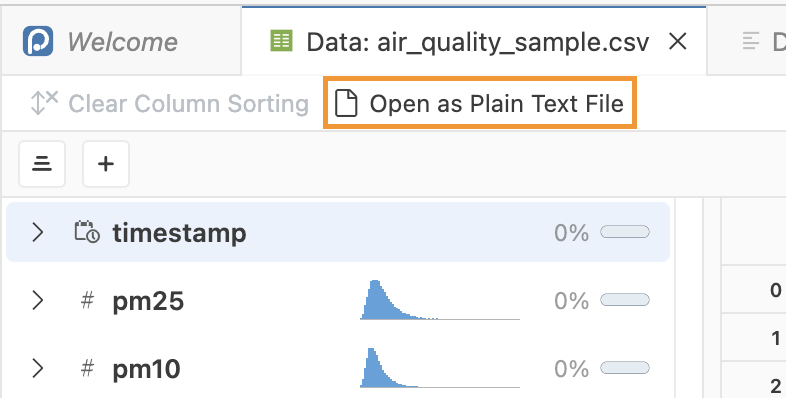The image size is (786, 398).
Task: Click the collapse summary panel lines button
Action: click(x=42, y=164)
